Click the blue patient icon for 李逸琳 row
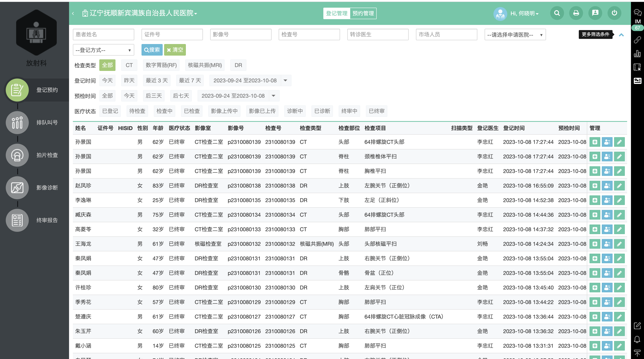Screen dimensions: 644x359 click(x=607, y=200)
